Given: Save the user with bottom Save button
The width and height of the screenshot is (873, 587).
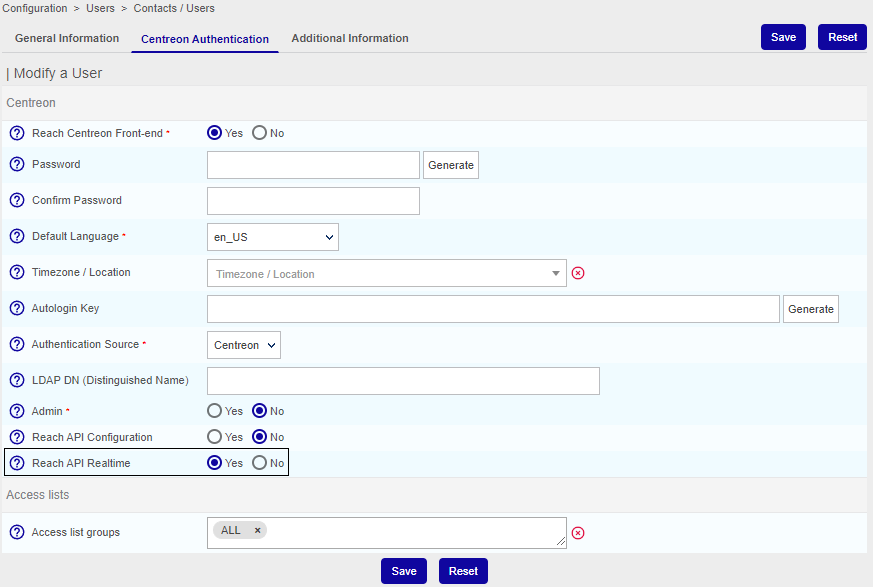Looking at the screenshot, I should (404, 571).
